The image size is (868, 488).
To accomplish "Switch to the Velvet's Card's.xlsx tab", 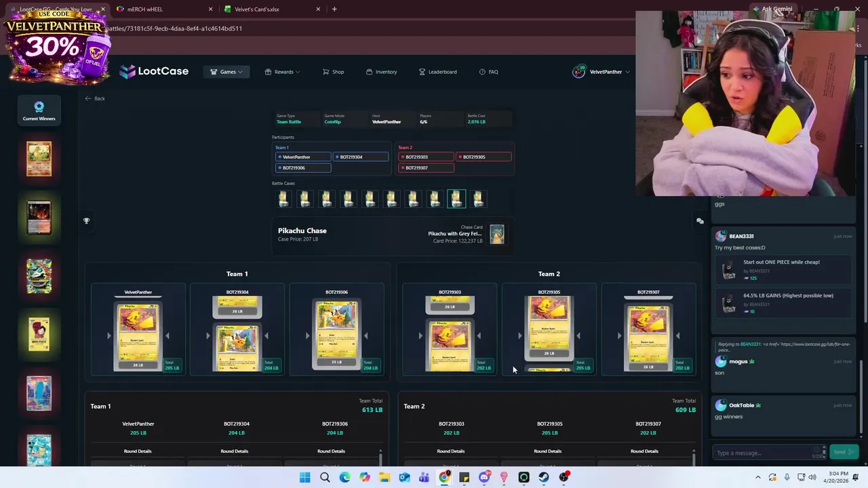I will [x=271, y=9].
